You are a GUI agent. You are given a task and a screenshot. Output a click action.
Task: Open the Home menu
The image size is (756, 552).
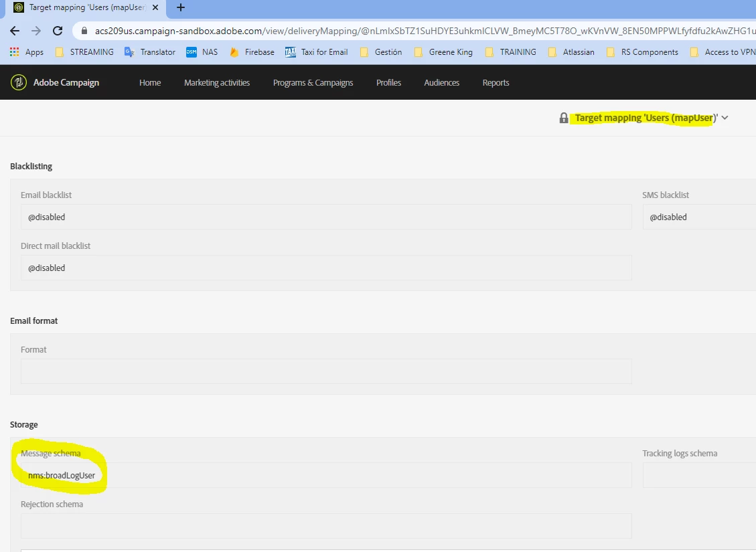point(150,82)
